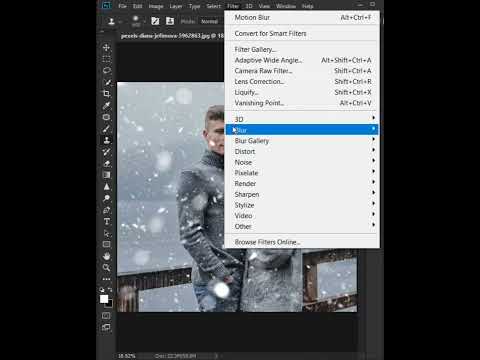Select the Rectangular Marquee tool
The image size is (480, 360).
click(x=106, y=59)
